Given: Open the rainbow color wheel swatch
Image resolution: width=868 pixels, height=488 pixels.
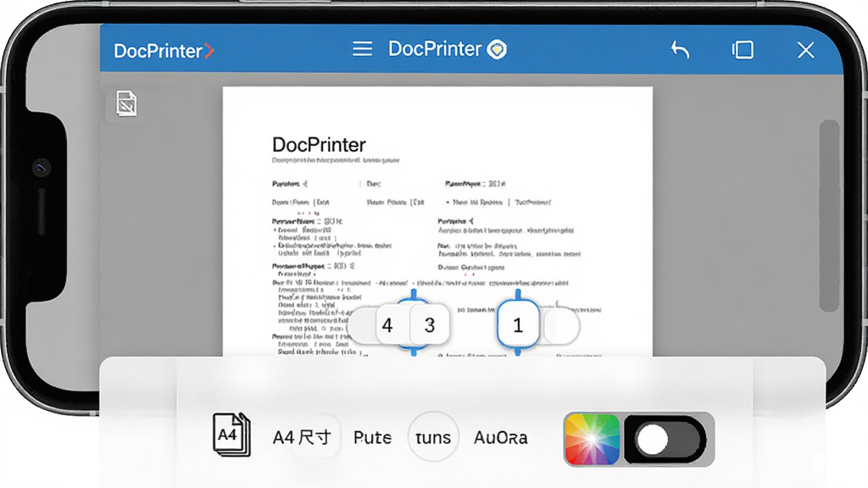Looking at the screenshot, I should [592, 440].
